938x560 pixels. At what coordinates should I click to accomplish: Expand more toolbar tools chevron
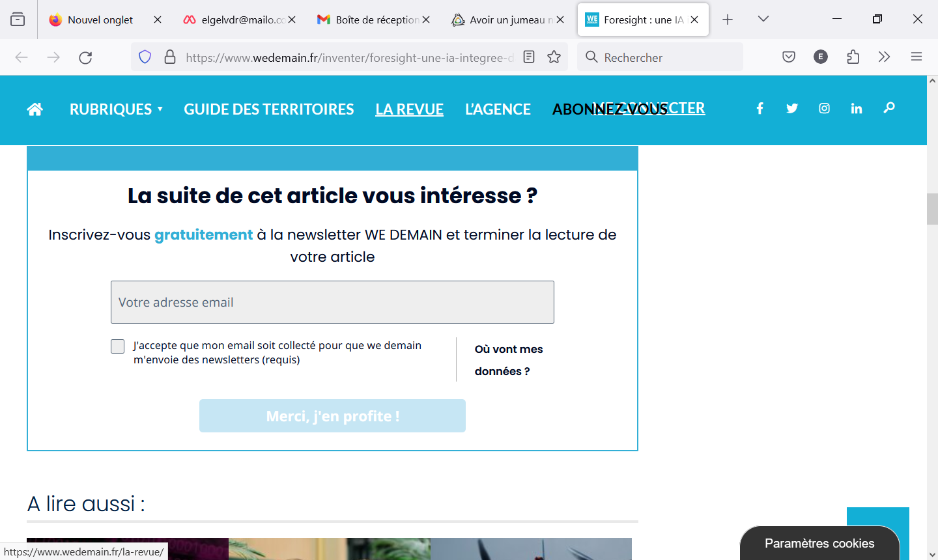click(x=884, y=57)
